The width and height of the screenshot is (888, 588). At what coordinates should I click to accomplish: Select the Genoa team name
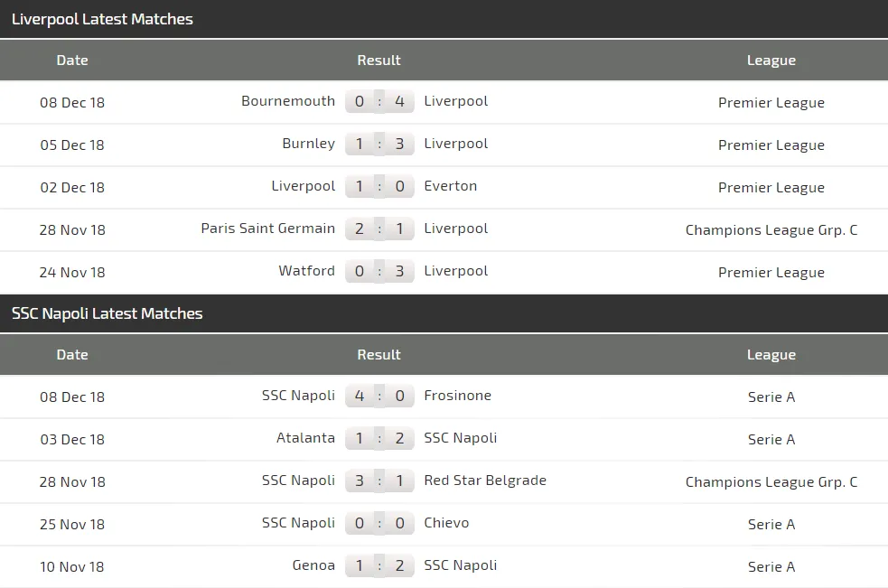(313, 565)
